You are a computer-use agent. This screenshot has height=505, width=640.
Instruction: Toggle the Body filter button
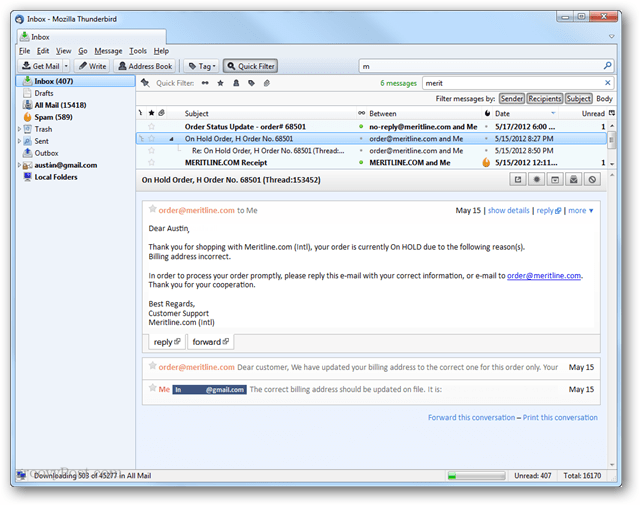pos(604,99)
